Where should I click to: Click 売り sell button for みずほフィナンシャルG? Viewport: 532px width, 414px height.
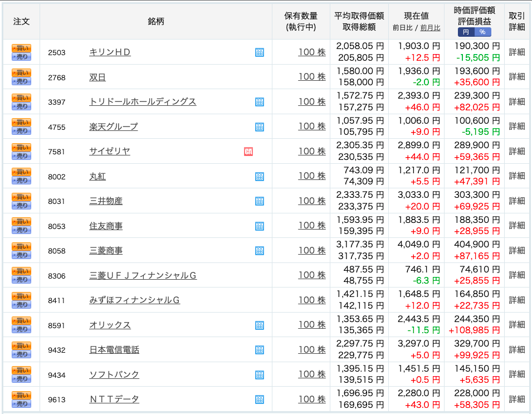21,304
